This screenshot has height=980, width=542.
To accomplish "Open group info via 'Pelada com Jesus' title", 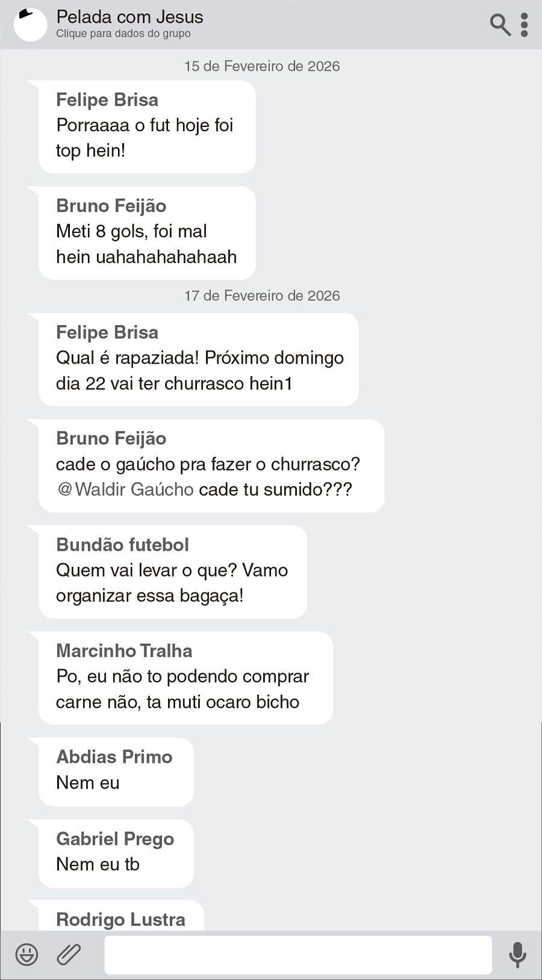I will (x=129, y=17).
